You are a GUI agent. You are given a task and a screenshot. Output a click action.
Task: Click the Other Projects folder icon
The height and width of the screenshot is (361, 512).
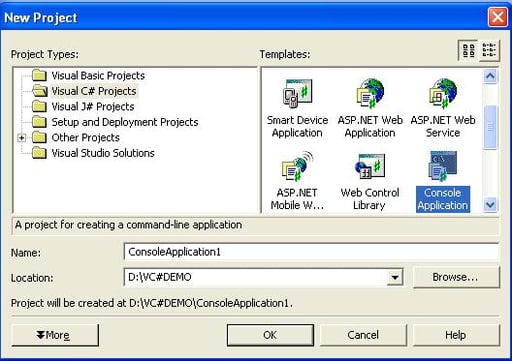click(x=39, y=137)
